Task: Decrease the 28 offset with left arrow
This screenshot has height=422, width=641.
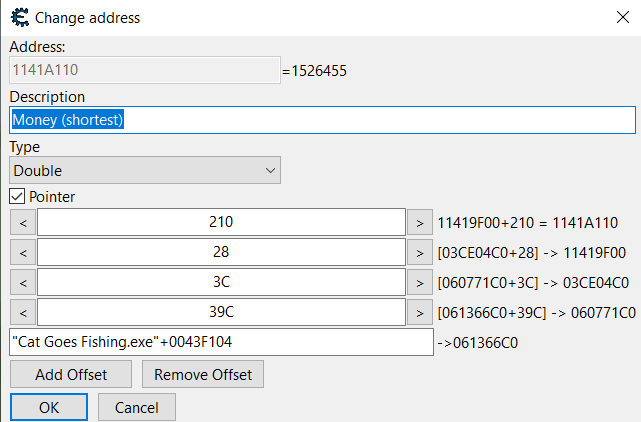Action: [x=23, y=252]
